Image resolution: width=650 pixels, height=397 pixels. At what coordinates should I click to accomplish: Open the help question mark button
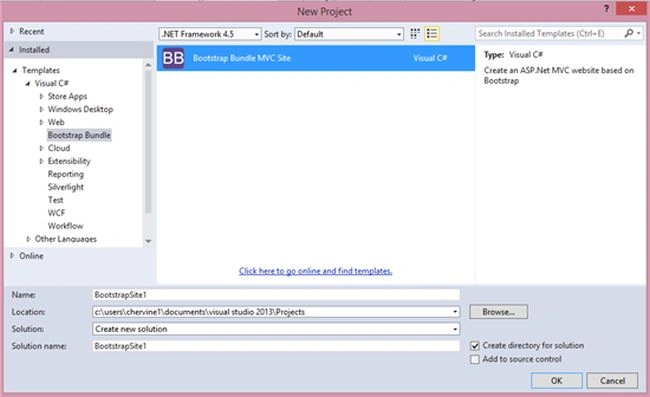point(606,9)
